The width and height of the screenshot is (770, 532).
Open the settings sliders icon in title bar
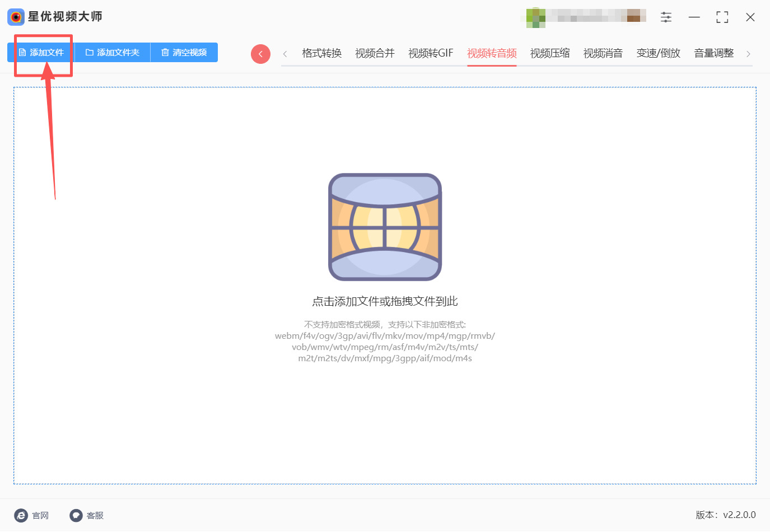tap(666, 17)
